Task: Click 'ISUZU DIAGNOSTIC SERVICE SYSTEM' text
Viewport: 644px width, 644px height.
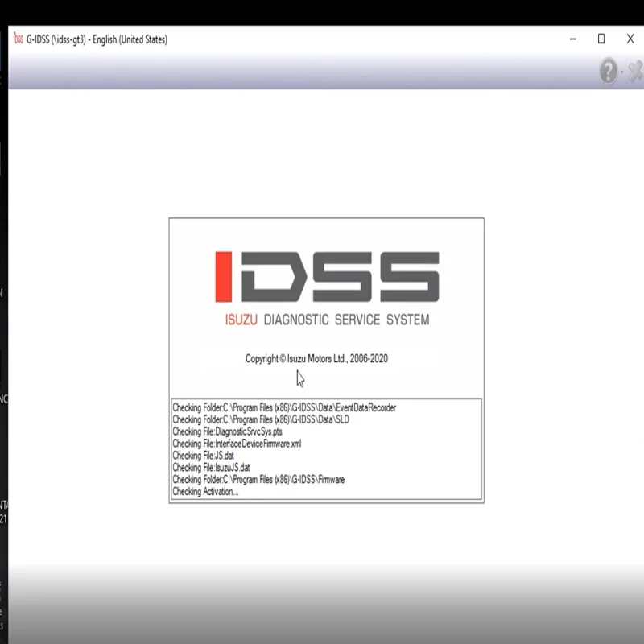Action: coord(328,320)
